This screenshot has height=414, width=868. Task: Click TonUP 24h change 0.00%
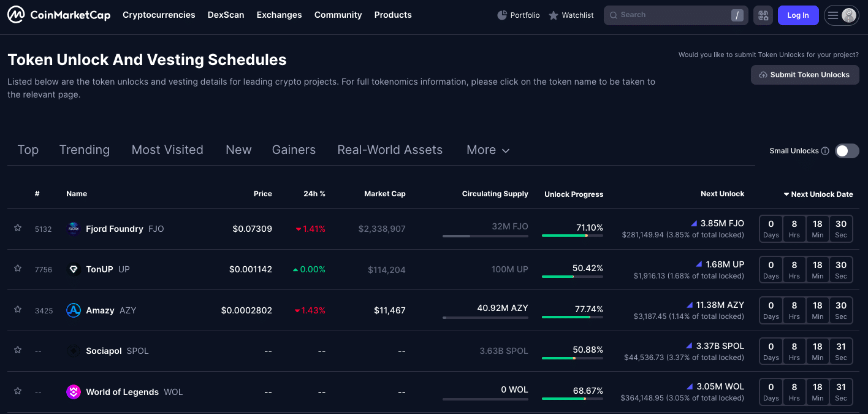tap(309, 269)
